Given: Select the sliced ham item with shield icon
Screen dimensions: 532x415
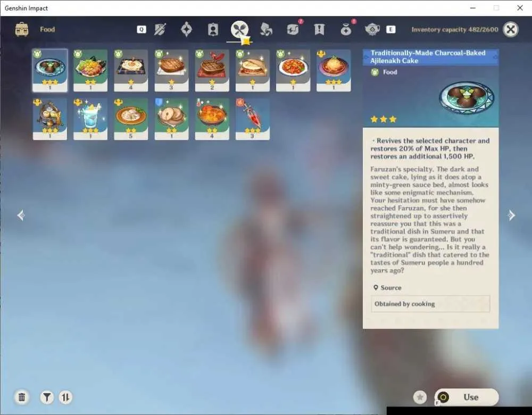Looking at the screenshot, I should click(x=171, y=119).
